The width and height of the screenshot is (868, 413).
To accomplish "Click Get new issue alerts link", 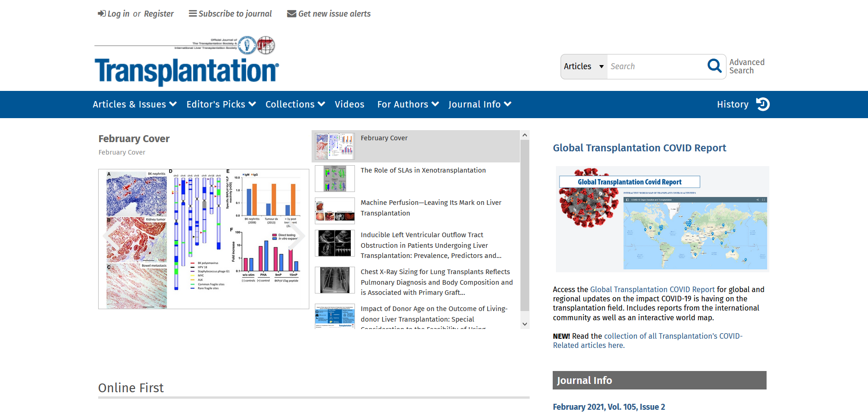I will coord(334,14).
